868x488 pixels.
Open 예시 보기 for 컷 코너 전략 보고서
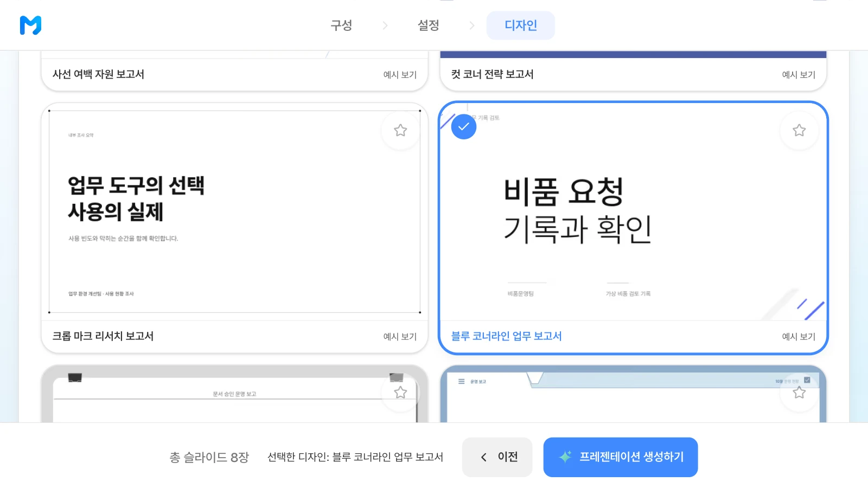(799, 75)
